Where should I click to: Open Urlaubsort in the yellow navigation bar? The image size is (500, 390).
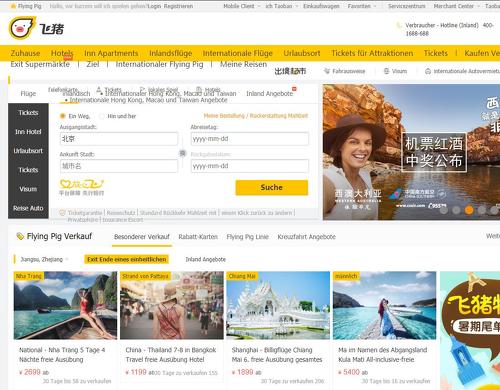pos(302,53)
